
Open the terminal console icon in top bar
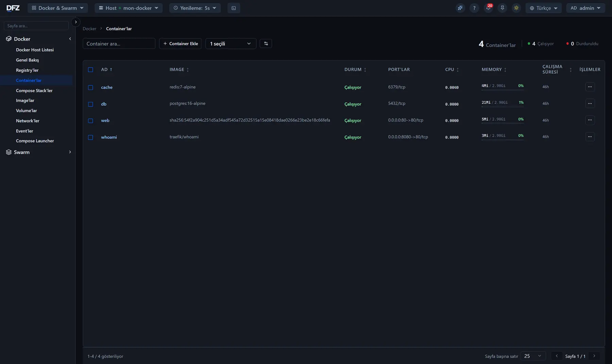pyautogui.click(x=234, y=8)
